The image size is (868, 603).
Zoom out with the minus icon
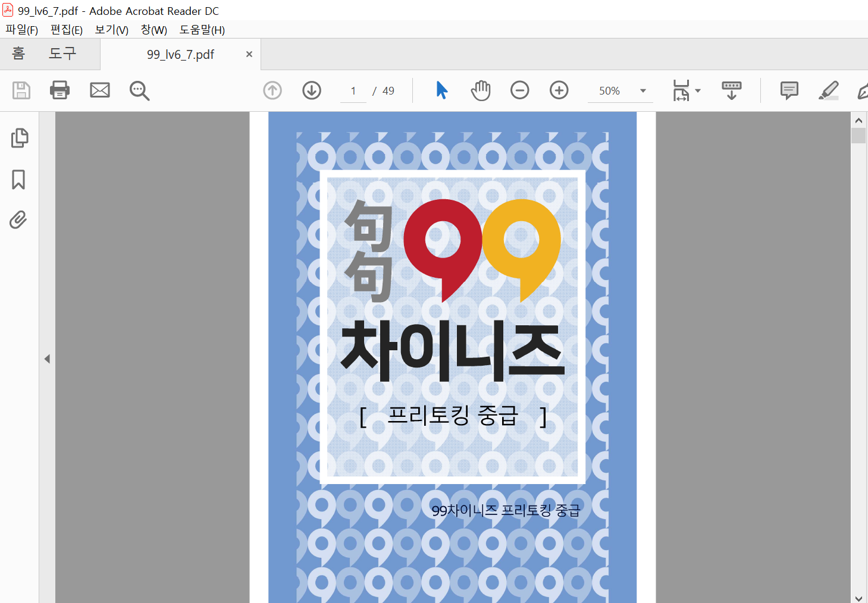tap(520, 90)
